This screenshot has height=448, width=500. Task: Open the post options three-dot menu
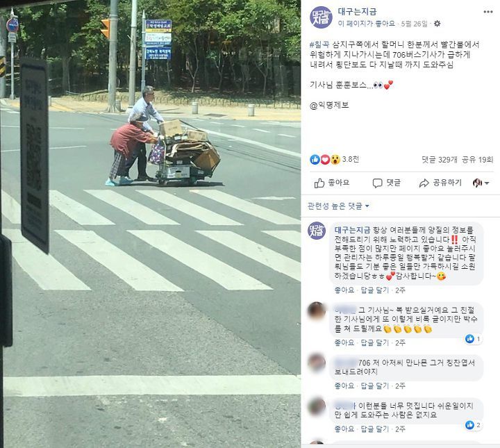488,12
